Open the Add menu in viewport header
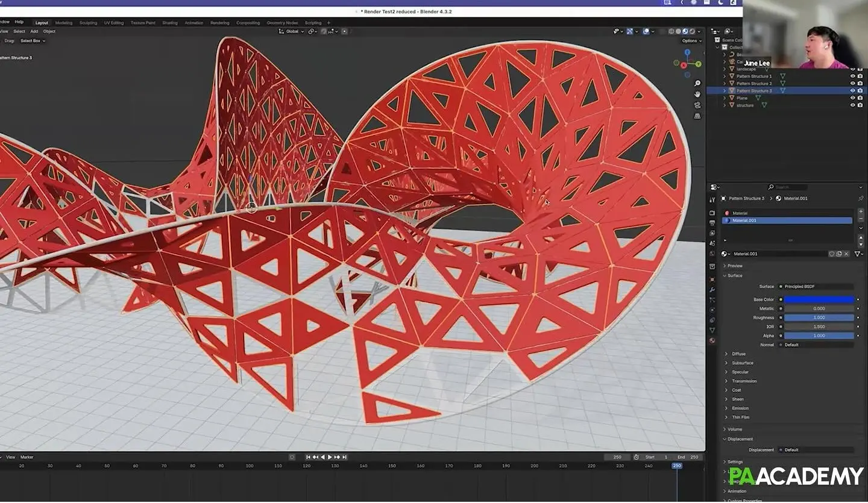 click(34, 31)
